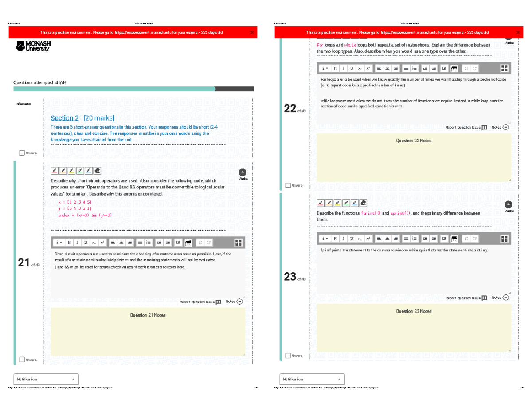532x411 pixels.
Task: Open Report question issue for Question 23
Action: 466,298
